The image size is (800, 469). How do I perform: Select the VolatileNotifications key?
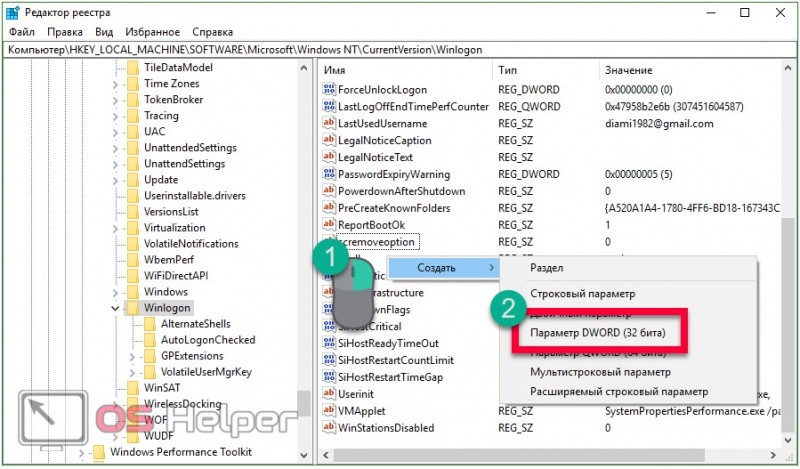point(191,243)
